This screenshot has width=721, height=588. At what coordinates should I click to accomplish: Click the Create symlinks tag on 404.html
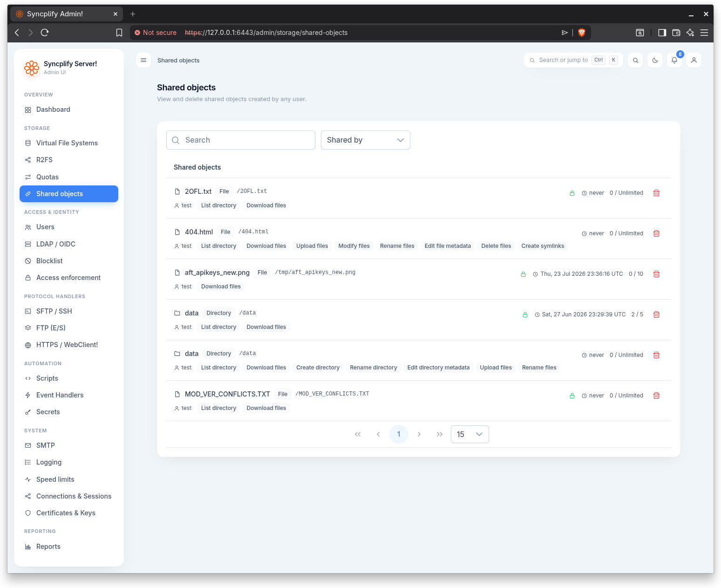pyautogui.click(x=543, y=246)
